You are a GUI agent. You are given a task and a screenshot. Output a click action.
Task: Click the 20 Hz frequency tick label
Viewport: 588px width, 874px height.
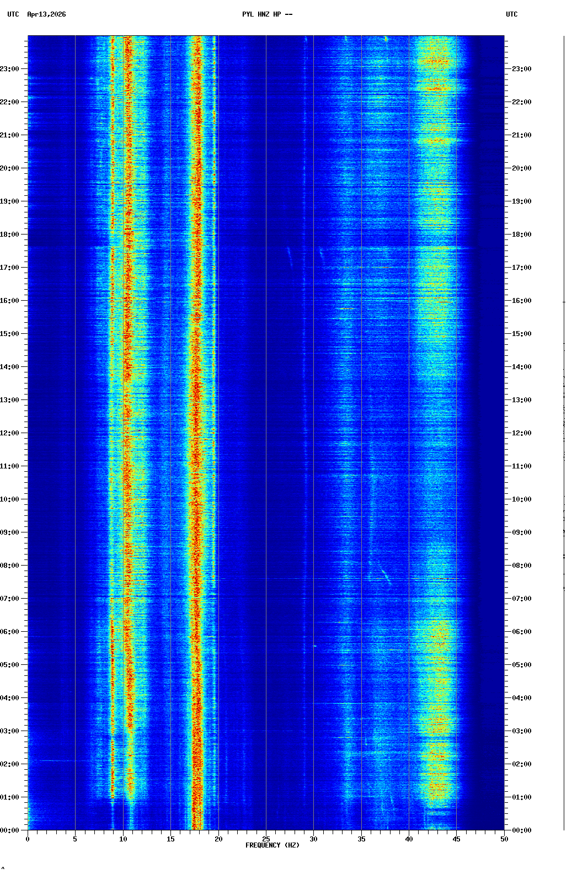[x=218, y=839]
